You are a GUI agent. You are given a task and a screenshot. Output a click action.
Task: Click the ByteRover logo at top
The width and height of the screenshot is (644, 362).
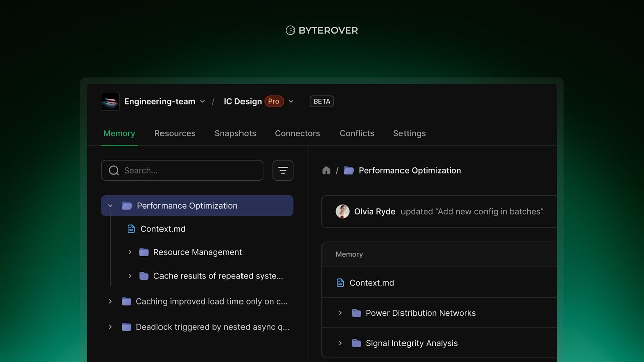click(322, 30)
